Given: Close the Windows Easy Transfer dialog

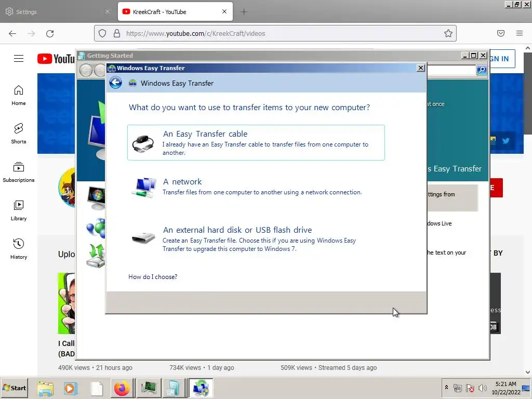Looking at the screenshot, I should pyautogui.click(x=421, y=68).
